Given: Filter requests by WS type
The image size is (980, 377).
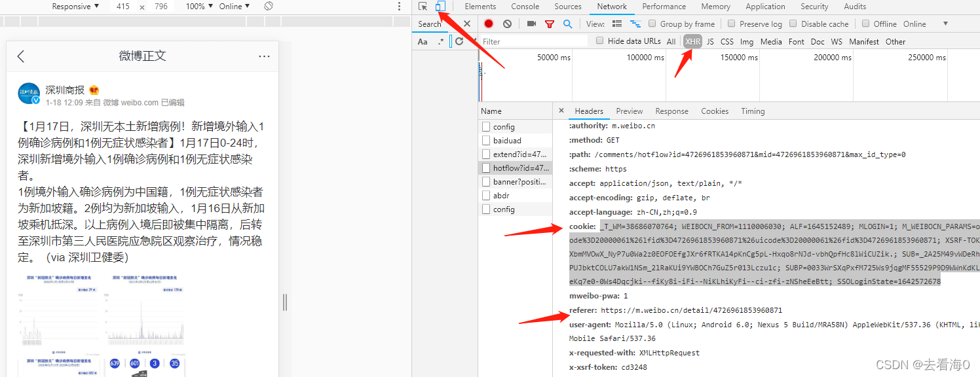Looking at the screenshot, I should coord(837,41).
